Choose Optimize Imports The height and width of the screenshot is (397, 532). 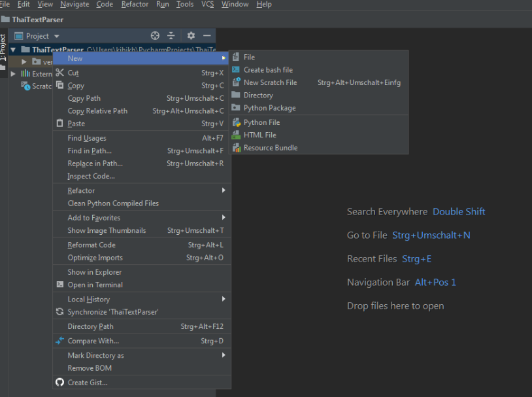point(142,258)
